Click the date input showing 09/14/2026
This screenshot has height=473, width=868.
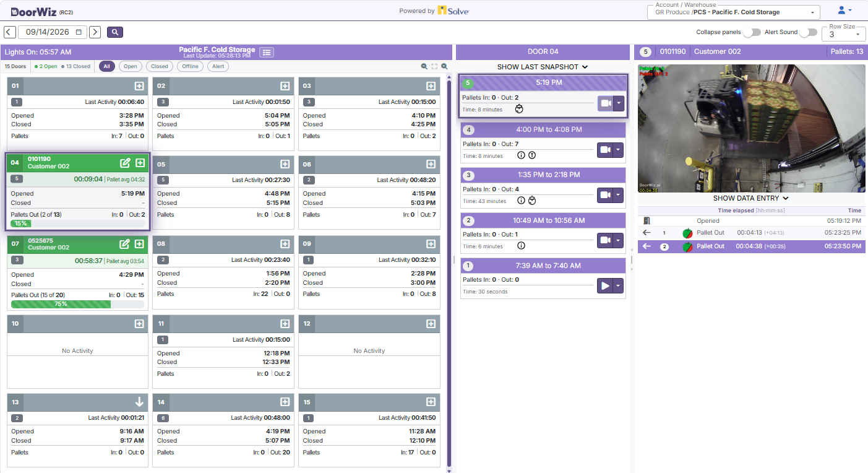53,32
